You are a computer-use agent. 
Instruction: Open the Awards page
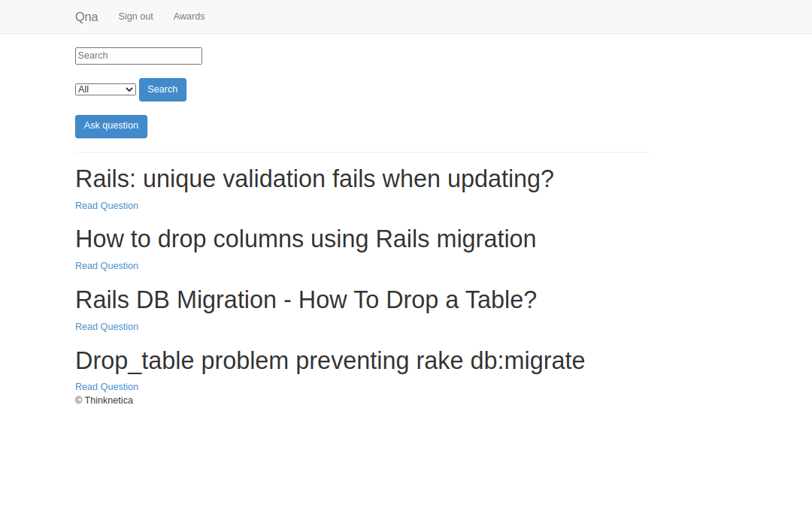click(189, 17)
